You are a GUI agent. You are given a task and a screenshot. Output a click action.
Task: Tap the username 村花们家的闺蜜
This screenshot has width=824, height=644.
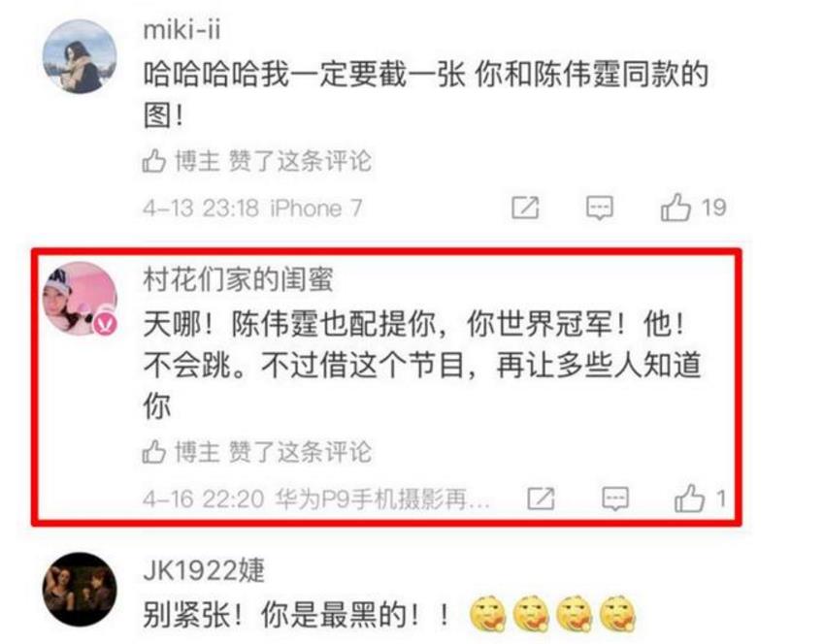tap(238, 279)
